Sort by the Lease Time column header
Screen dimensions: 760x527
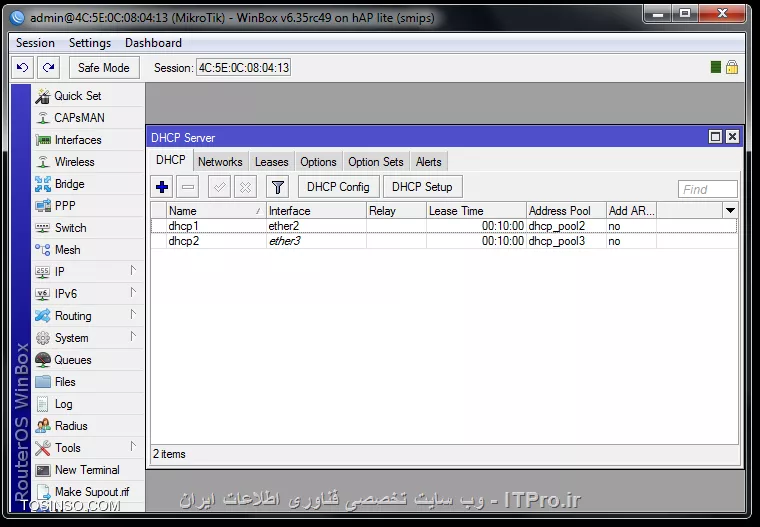pos(476,211)
